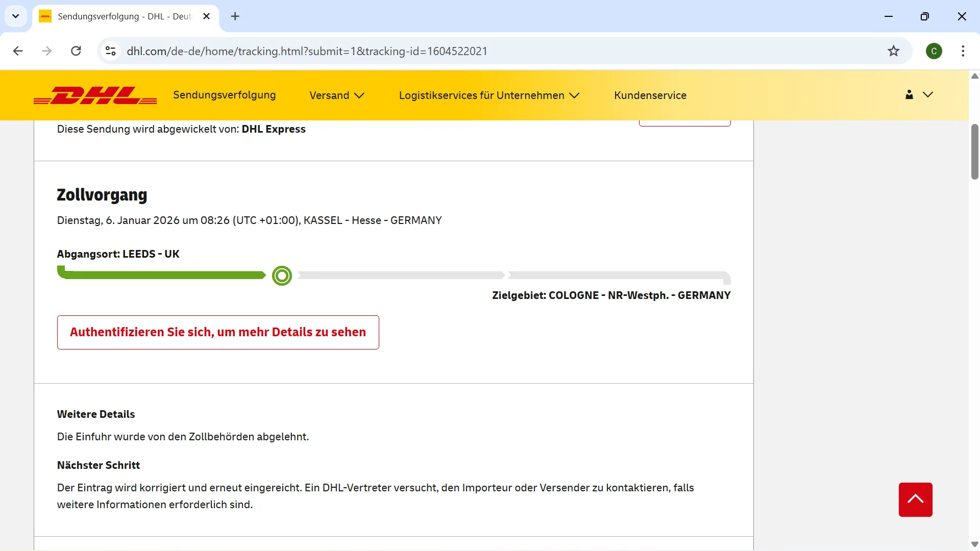Open the Kundenservice menu item
This screenshot has height=551, width=980.
650,95
